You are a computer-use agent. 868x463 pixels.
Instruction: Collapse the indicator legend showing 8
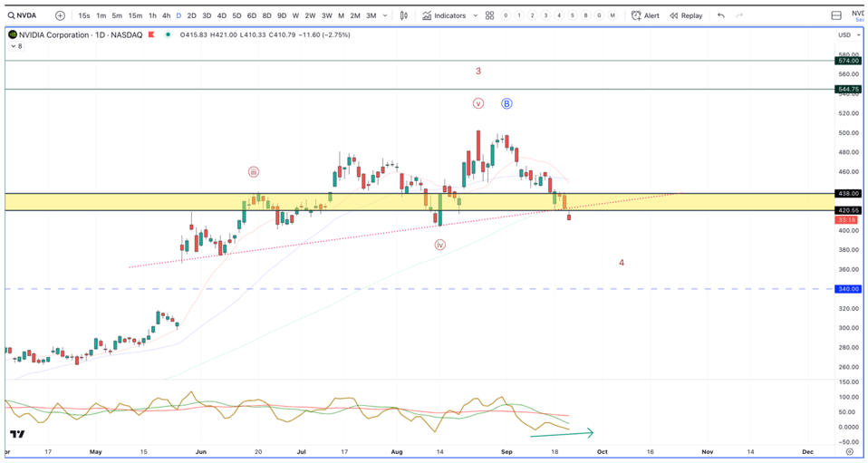pos(17,46)
